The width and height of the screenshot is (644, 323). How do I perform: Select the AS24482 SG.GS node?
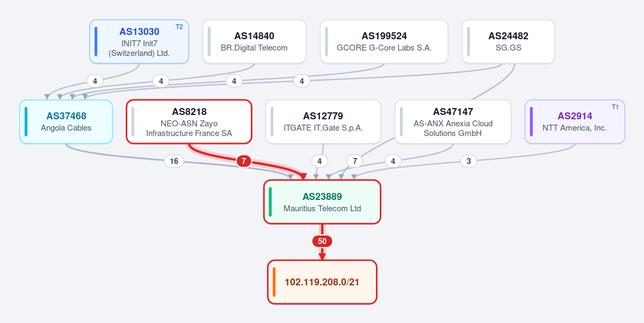pos(509,41)
